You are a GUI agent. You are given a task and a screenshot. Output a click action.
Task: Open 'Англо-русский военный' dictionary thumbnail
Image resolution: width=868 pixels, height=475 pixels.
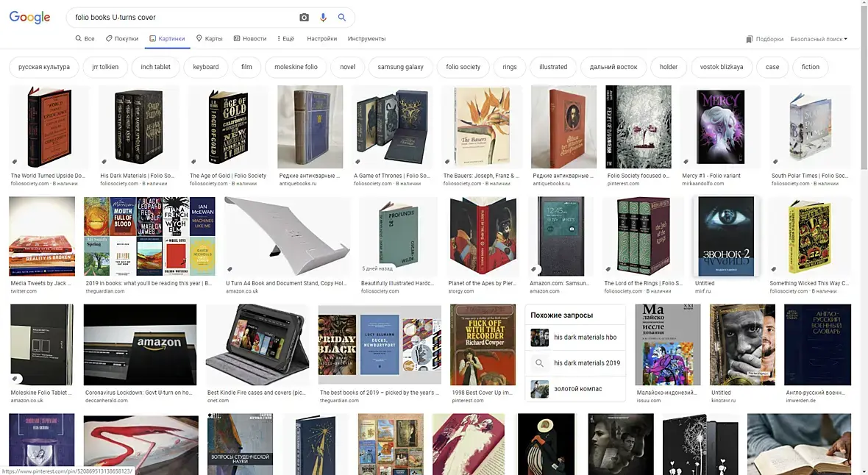(818, 344)
